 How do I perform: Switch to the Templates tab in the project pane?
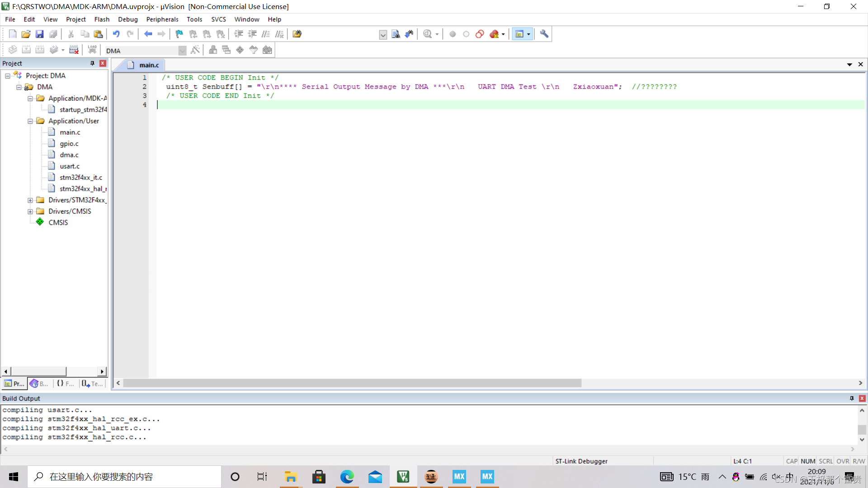tap(93, 384)
